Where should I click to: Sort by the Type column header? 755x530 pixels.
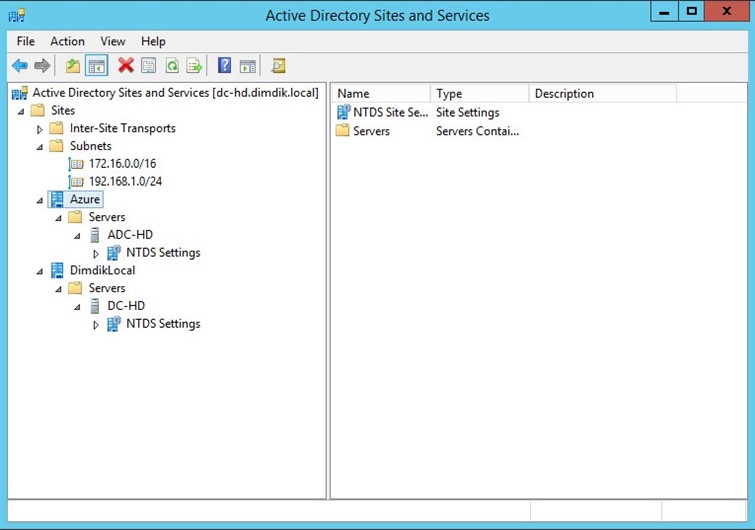point(480,93)
